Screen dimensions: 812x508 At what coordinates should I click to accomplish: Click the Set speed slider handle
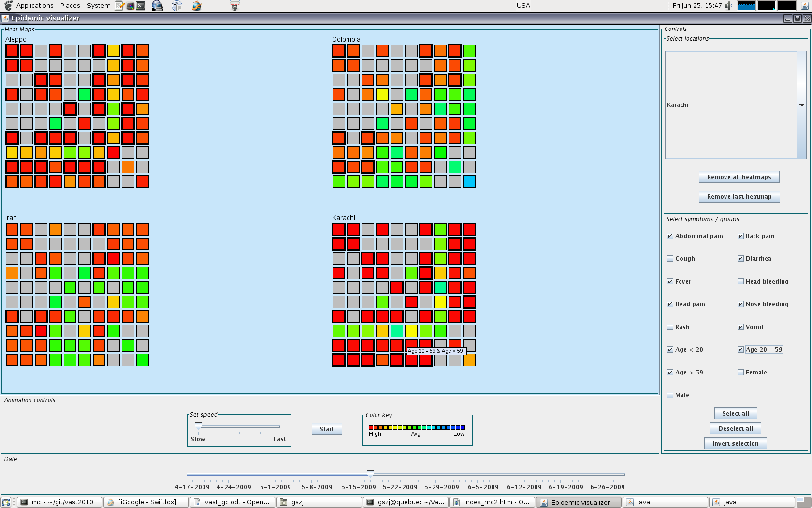point(198,426)
